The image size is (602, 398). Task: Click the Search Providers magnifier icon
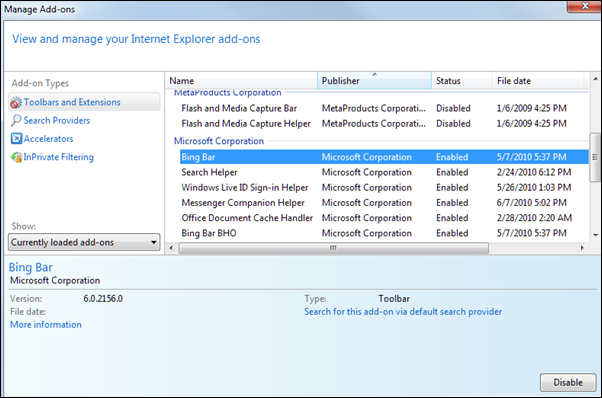coord(16,121)
